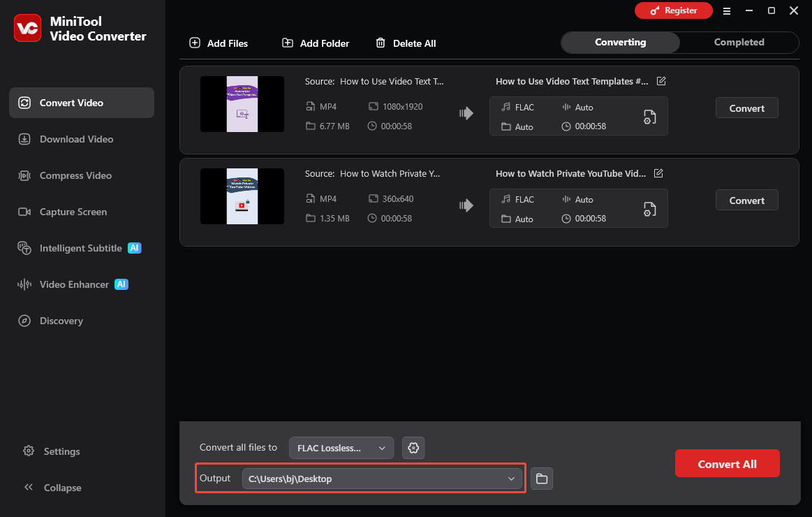Open the hamburger menu icon
This screenshot has width=812, height=517.
[727, 11]
